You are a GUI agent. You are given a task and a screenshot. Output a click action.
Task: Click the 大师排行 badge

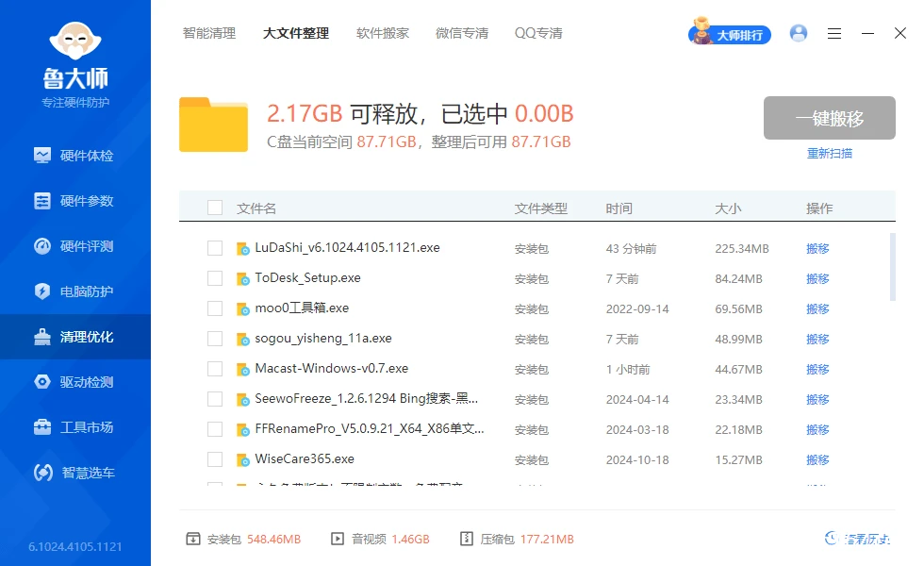click(x=729, y=32)
